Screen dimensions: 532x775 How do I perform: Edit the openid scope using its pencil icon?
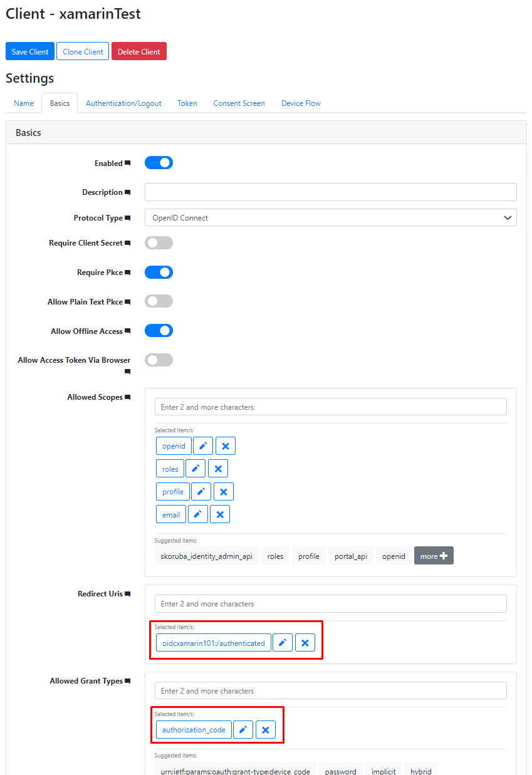tap(202, 445)
